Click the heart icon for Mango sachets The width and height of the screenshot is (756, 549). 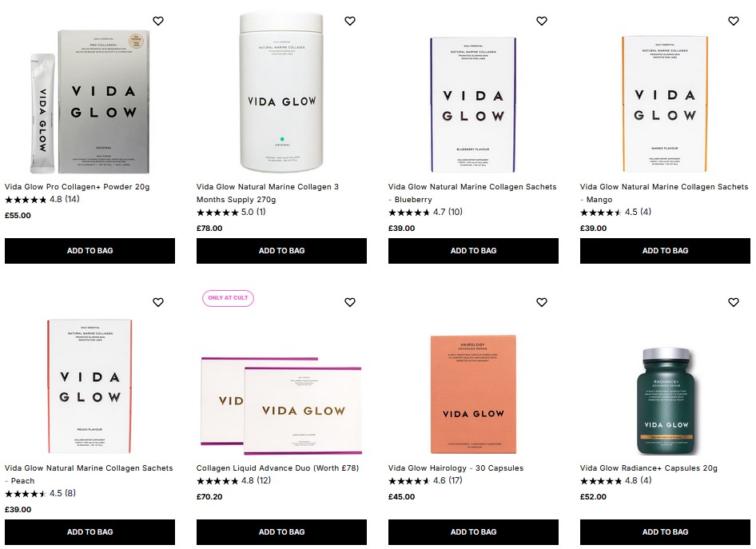(x=734, y=21)
